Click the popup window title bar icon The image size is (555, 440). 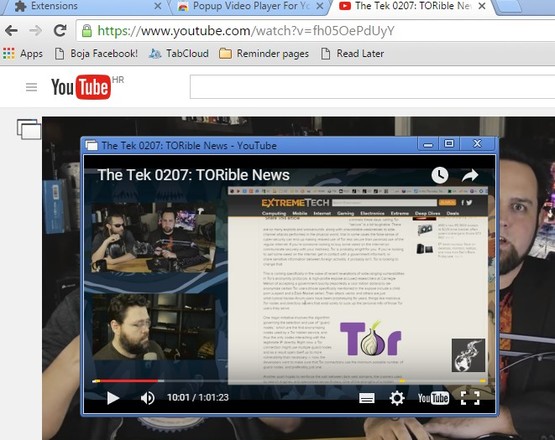pyautogui.click(x=92, y=145)
